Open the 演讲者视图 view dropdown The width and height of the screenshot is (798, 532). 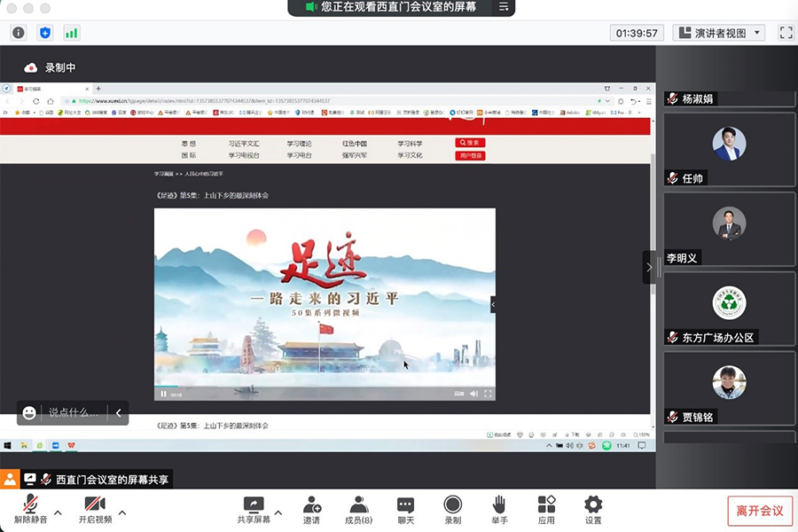click(x=718, y=33)
